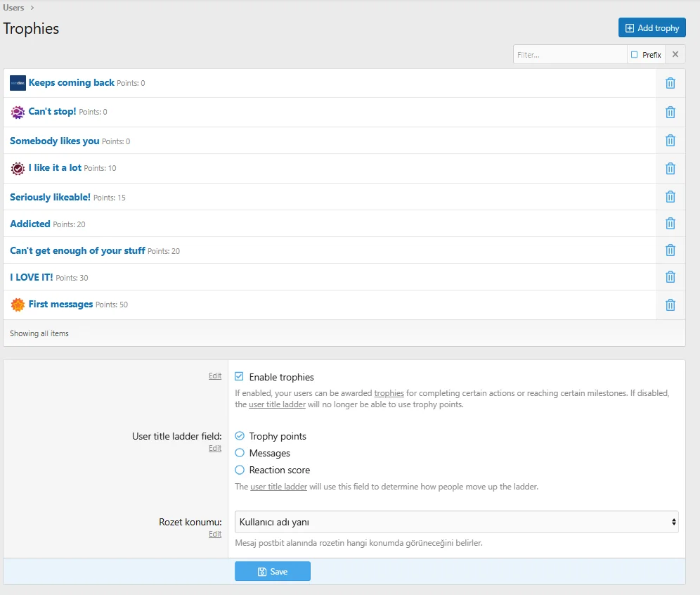Remove 'I like it a lot' trophy
Screen dimensions: 700x595
pyautogui.click(x=670, y=169)
